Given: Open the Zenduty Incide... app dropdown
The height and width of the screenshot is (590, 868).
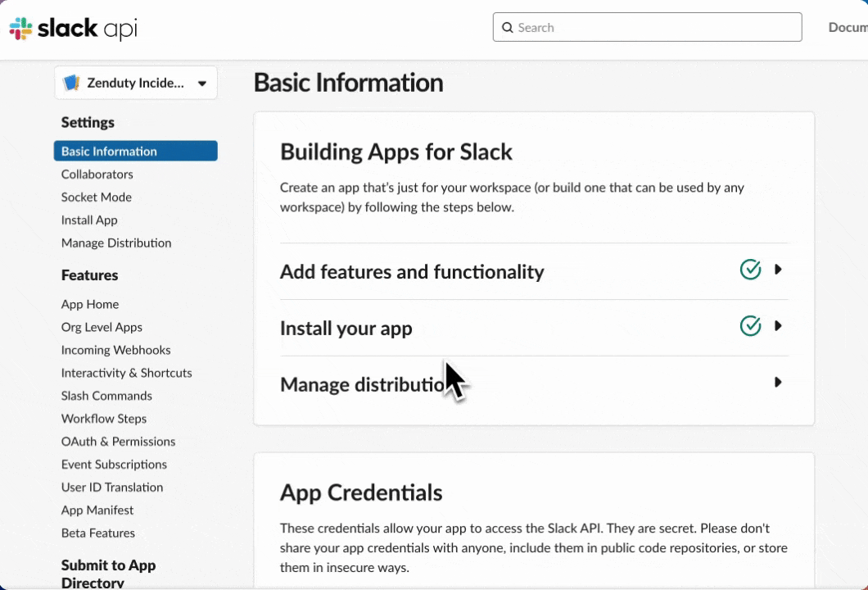Looking at the screenshot, I should point(136,83).
